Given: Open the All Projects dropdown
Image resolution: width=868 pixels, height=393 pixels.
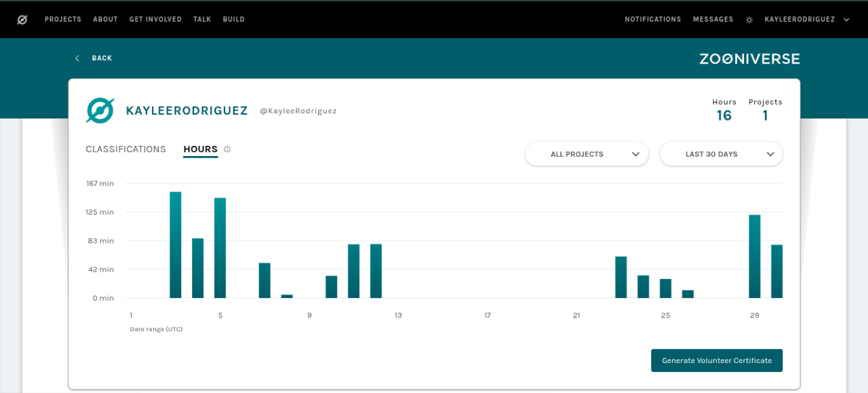Looking at the screenshot, I should pyautogui.click(x=587, y=154).
